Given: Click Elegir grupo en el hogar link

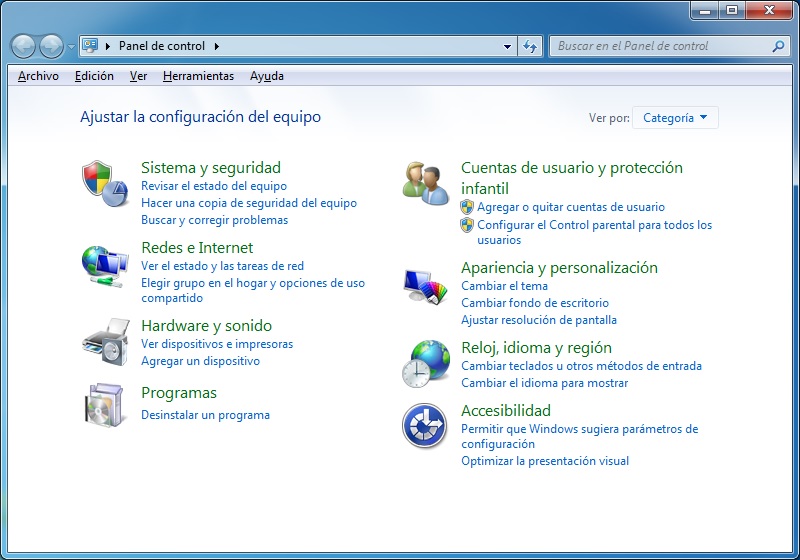Looking at the screenshot, I should click(x=253, y=290).
